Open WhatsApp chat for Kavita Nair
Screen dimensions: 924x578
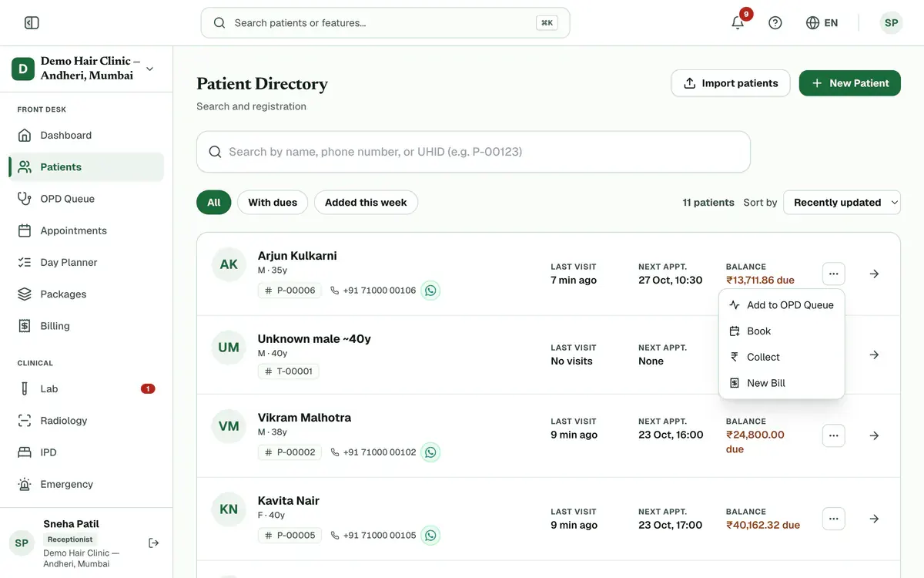click(x=430, y=535)
